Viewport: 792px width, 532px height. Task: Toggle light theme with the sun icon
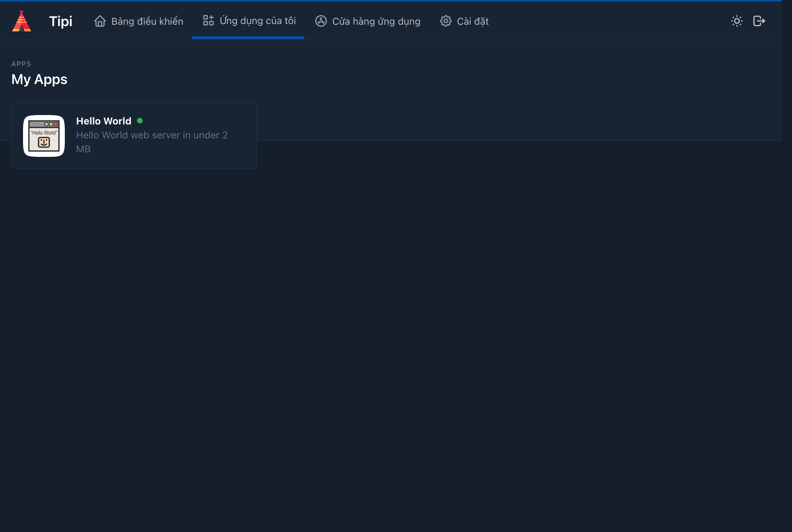pyautogui.click(x=737, y=21)
